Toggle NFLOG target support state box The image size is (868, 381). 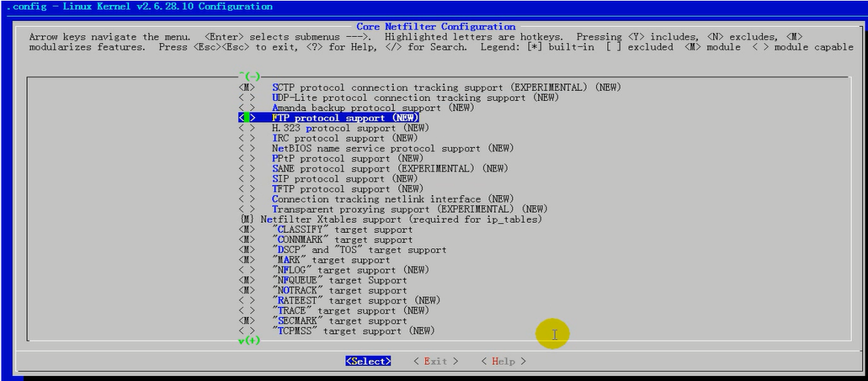[247, 271]
